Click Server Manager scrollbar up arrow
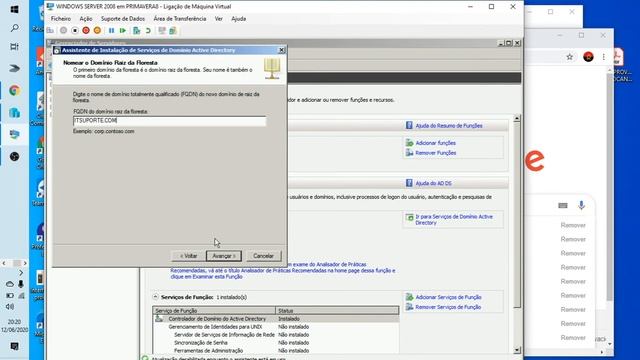 (517, 118)
